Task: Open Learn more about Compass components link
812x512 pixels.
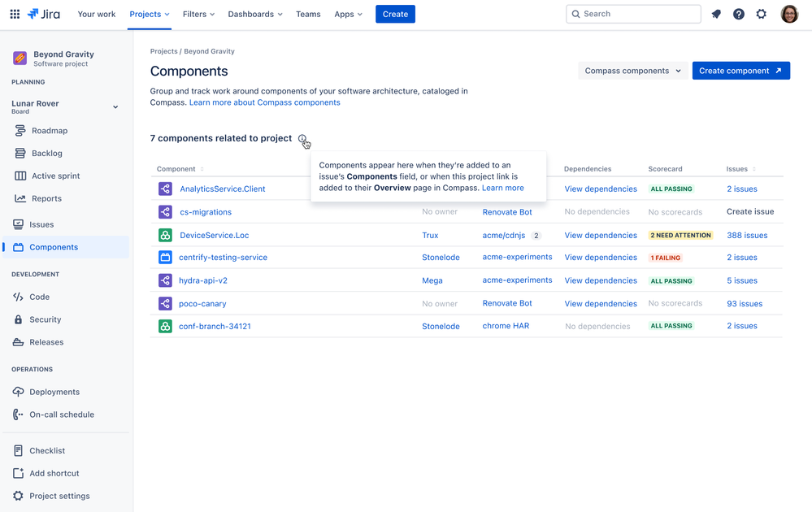Action: coord(266,102)
